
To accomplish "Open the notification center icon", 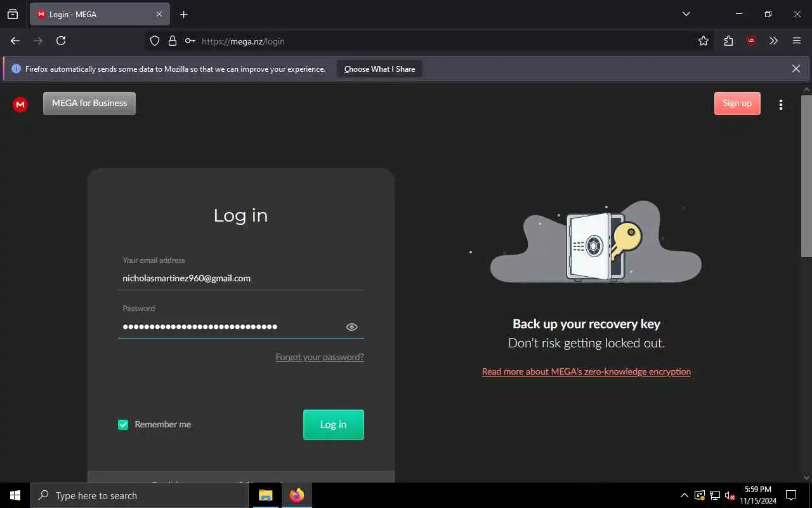I will [x=791, y=495].
